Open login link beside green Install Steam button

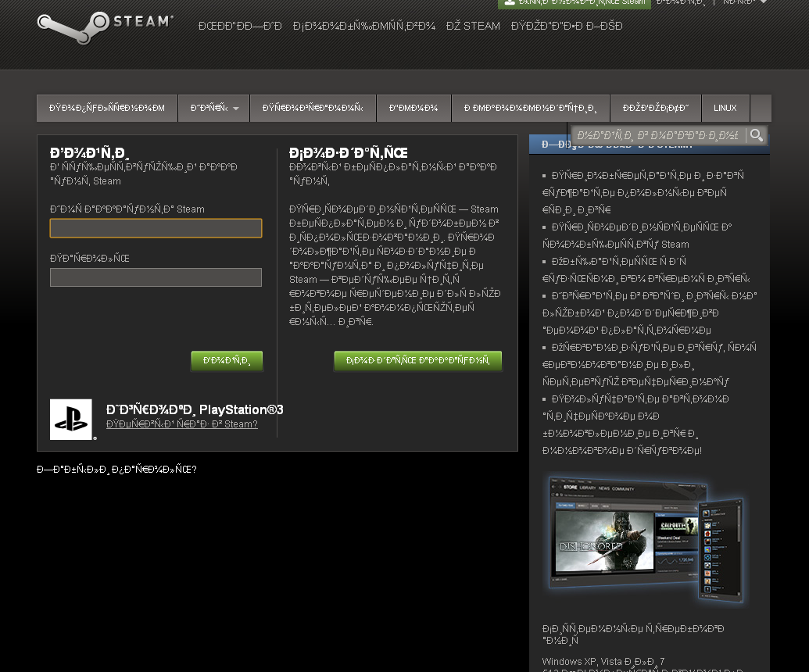click(x=680, y=2)
